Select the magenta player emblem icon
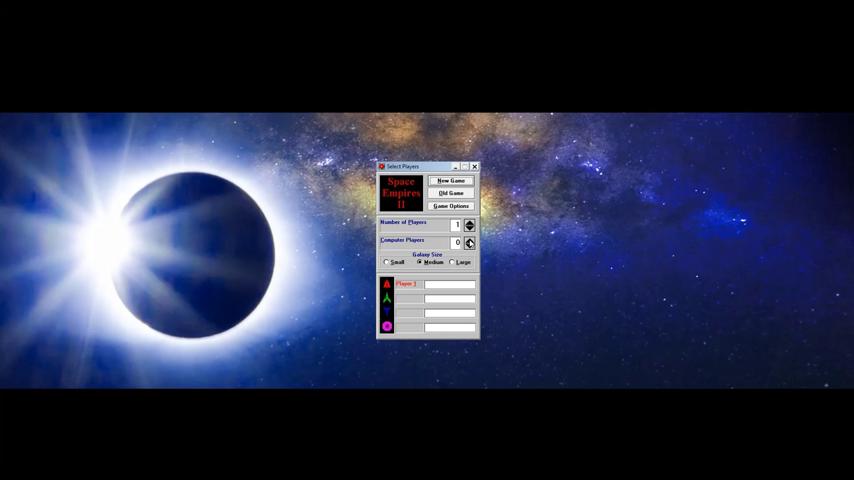The height and width of the screenshot is (480, 854). tap(387, 326)
